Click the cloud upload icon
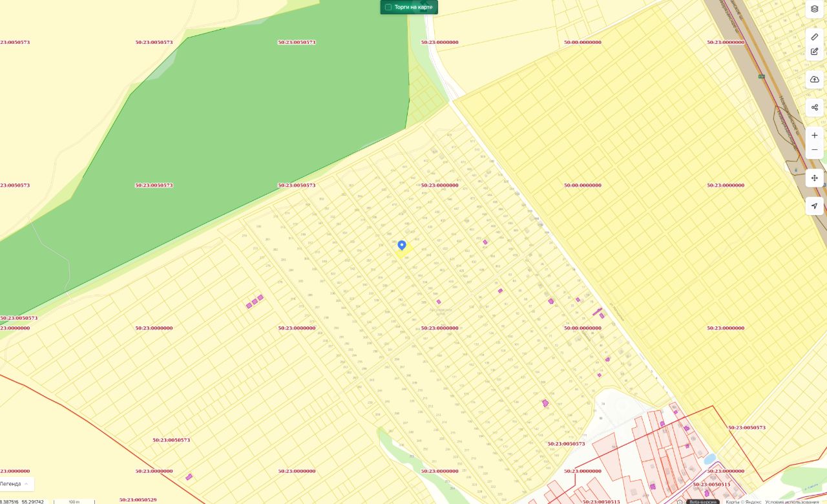Screen dimensions: 827x504 pos(814,79)
